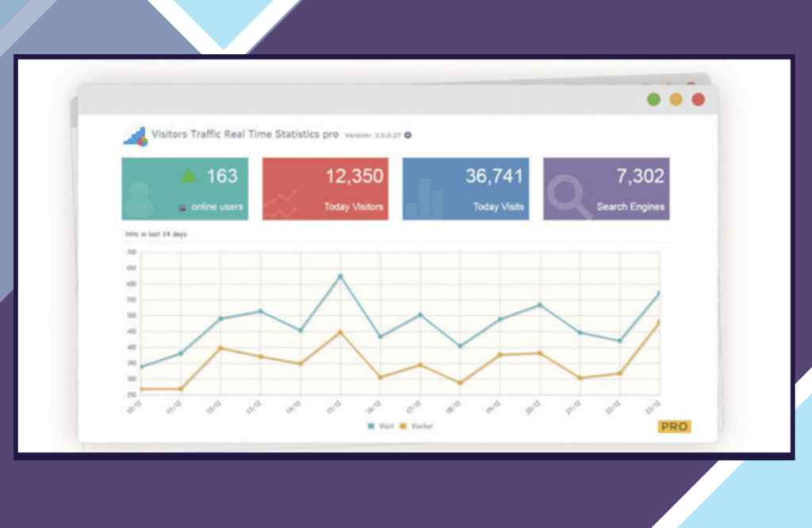Click the green up-arrow triangle next to 163

[x=187, y=175]
